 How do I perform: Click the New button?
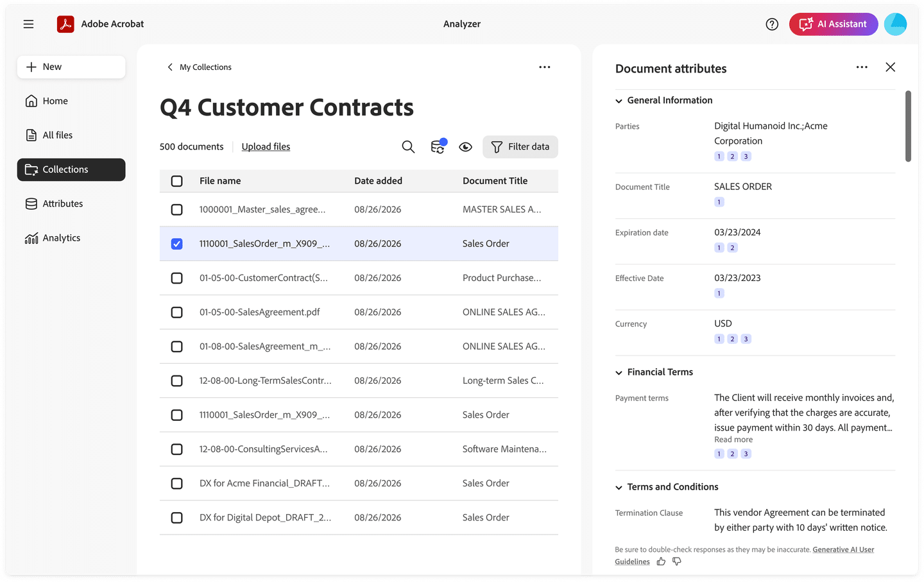coord(71,67)
